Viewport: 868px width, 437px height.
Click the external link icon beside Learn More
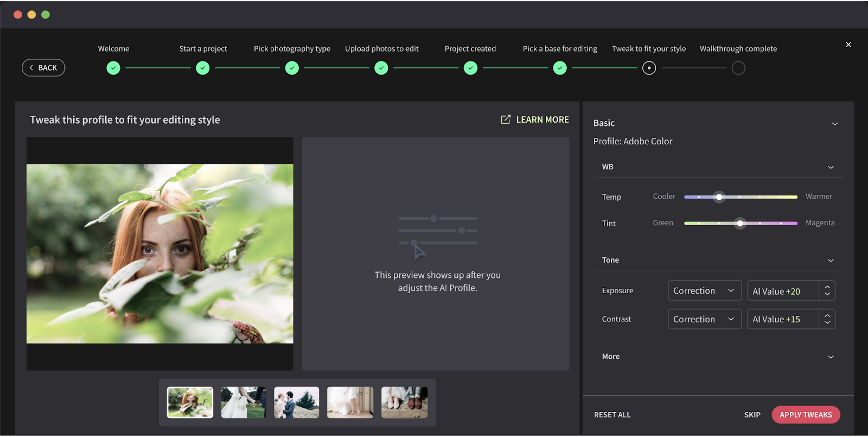pyautogui.click(x=506, y=119)
